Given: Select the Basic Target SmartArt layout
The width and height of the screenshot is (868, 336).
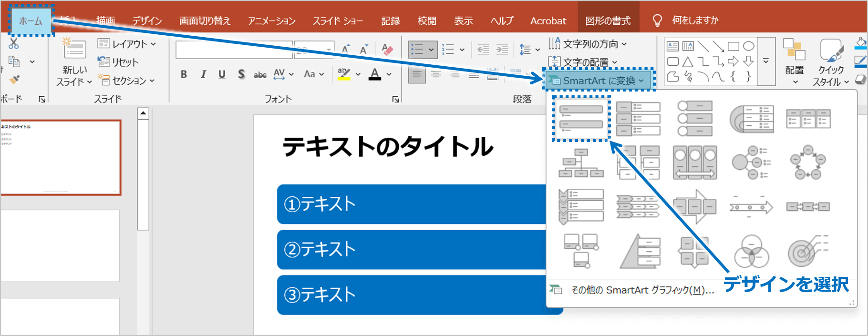Looking at the screenshot, I should pyautogui.click(x=807, y=252).
